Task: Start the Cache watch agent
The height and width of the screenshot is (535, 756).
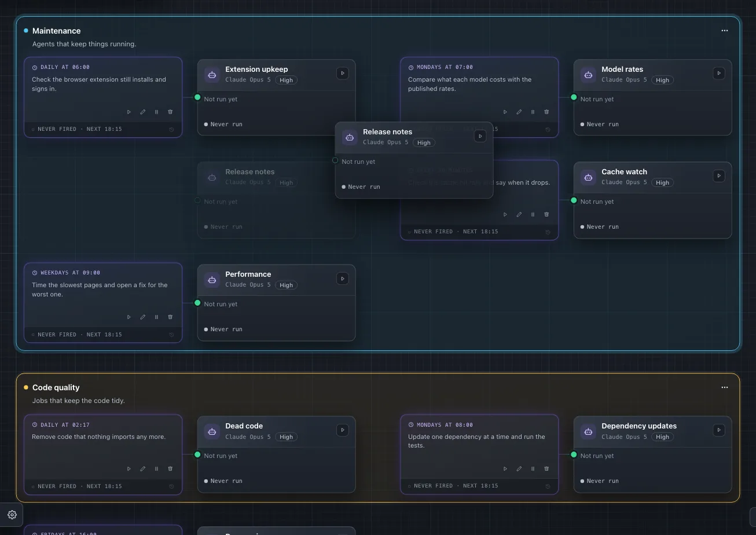Action: point(719,175)
